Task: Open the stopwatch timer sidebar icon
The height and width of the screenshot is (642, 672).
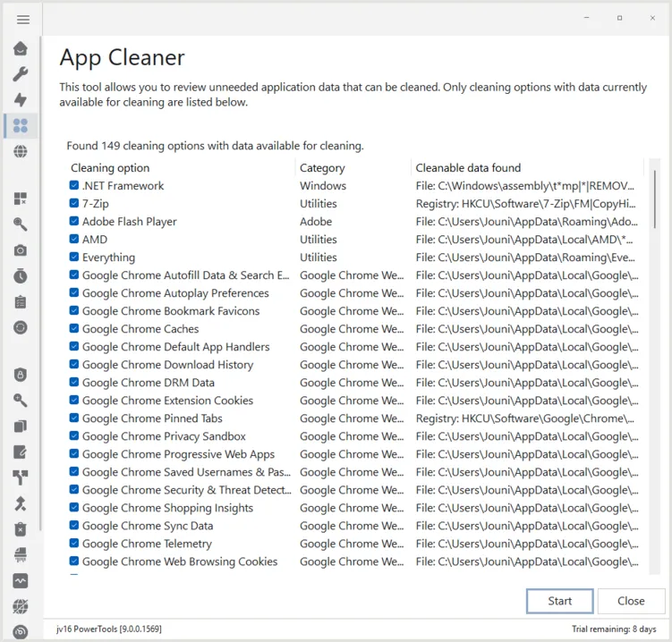Action: tap(21, 275)
